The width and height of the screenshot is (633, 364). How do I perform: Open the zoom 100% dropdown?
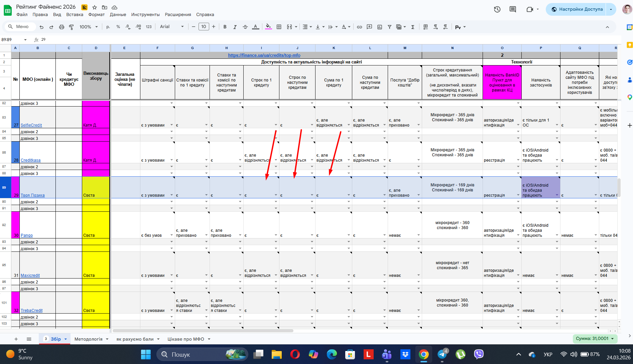[89, 27]
